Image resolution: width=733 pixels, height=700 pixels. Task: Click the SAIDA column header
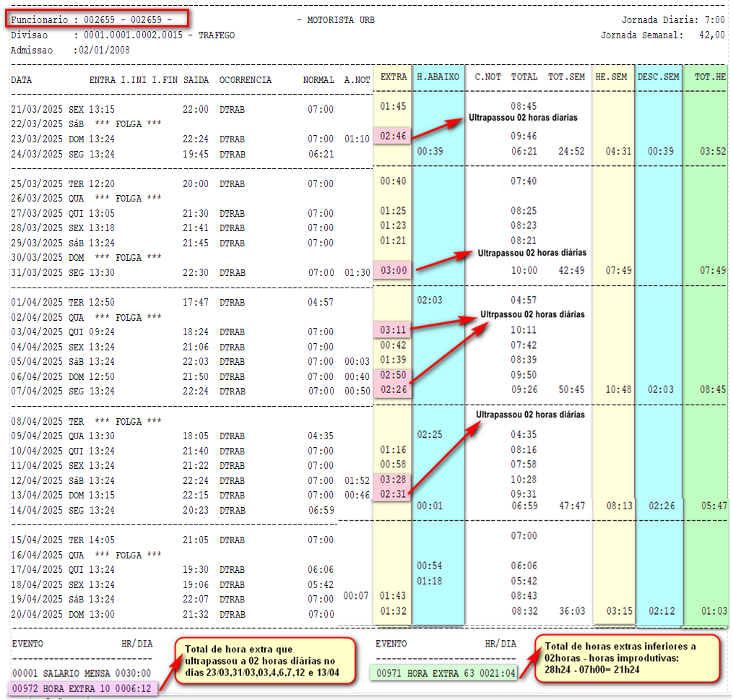(x=196, y=80)
